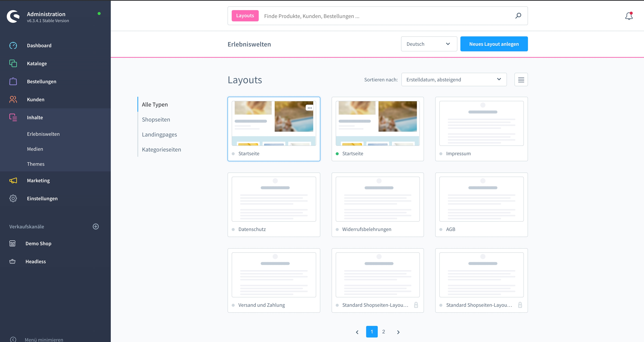Collapse menu via Menü minimieren icon
644x342 pixels.
(x=13, y=339)
